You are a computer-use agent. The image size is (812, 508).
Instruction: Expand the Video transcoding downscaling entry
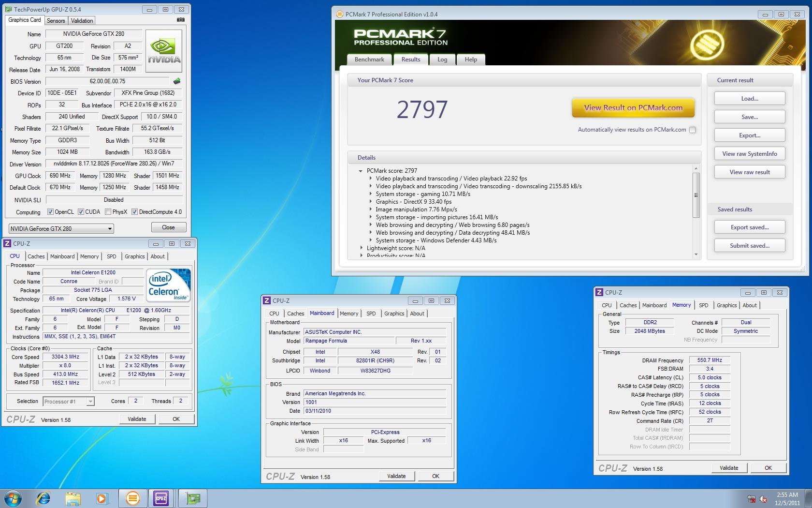tap(370, 186)
